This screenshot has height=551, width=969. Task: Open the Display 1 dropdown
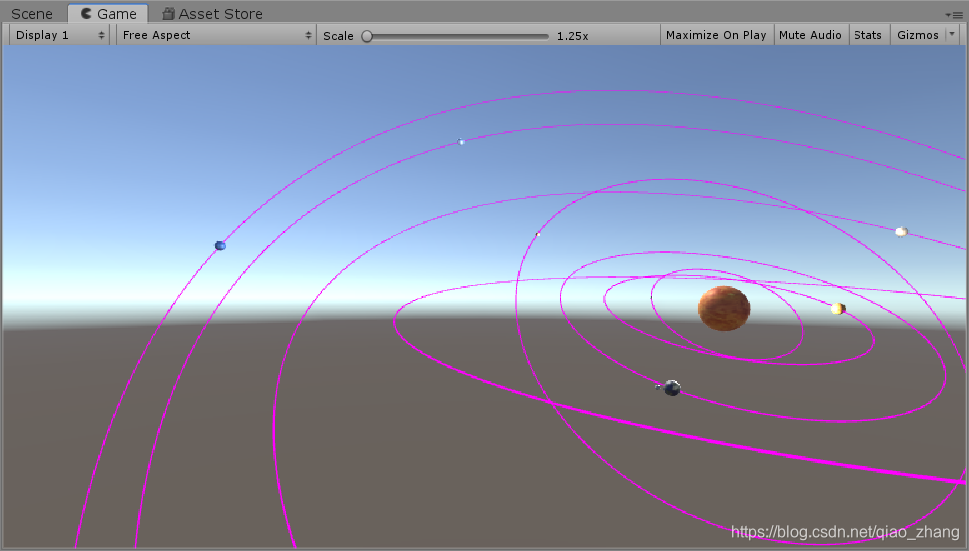pos(59,35)
